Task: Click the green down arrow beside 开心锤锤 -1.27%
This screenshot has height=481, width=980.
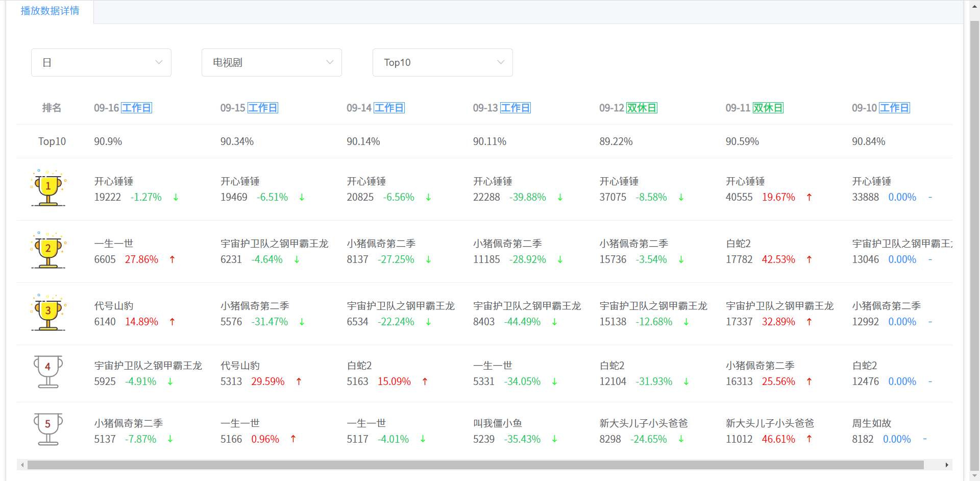Action: tap(176, 197)
